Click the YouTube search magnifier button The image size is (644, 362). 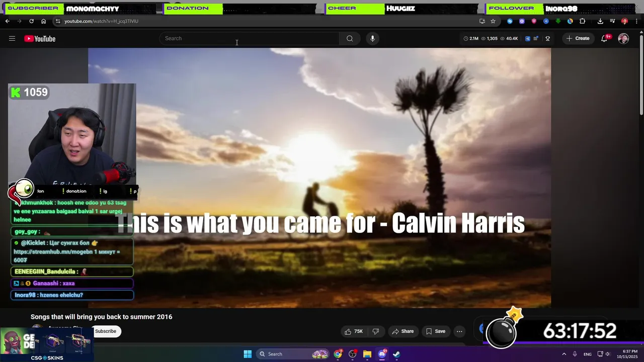[350, 39]
